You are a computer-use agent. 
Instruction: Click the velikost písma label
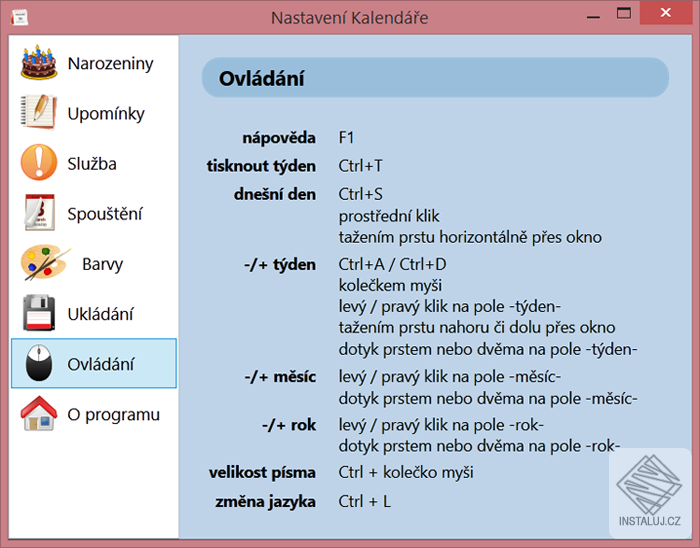click(262, 473)
